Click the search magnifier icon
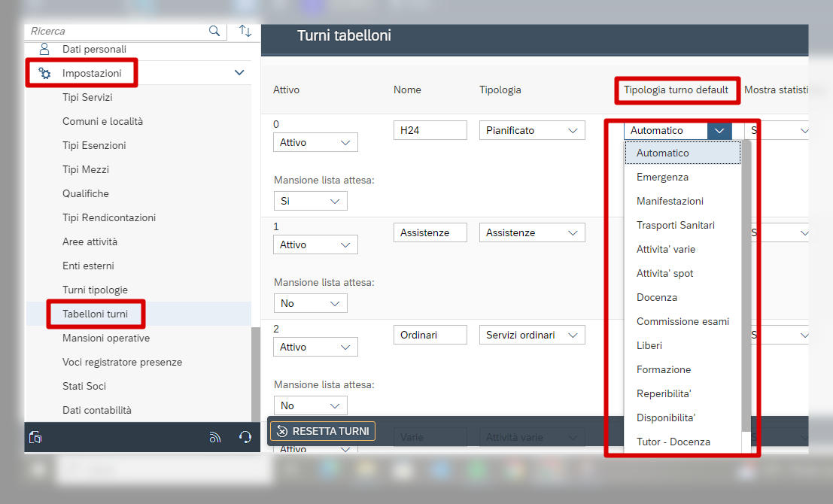This screenshot has height=504, width=833. point(214,31)
